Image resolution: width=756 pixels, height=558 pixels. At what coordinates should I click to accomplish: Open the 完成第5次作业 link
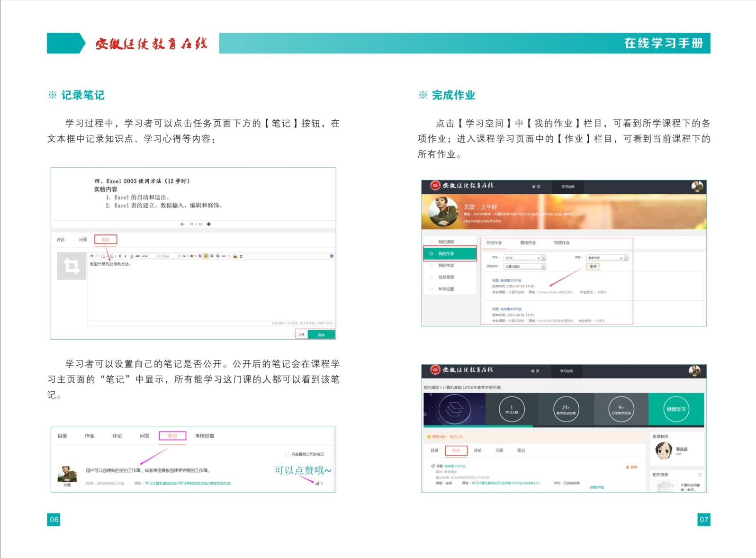pos(511,280)
